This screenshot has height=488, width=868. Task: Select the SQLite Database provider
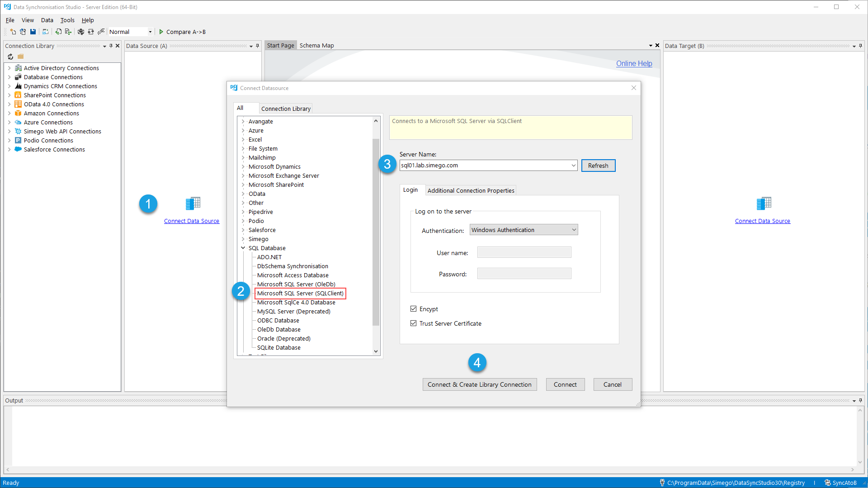click(278, 347)
